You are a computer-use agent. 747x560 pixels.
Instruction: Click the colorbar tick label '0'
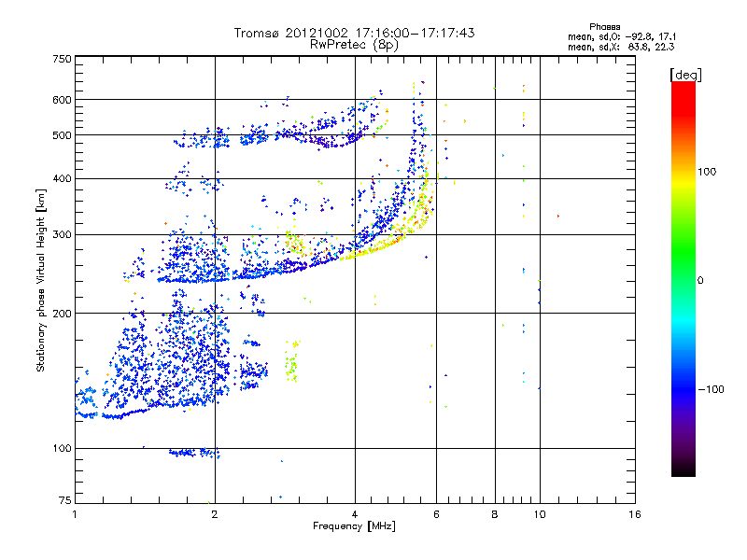[700, 281]
